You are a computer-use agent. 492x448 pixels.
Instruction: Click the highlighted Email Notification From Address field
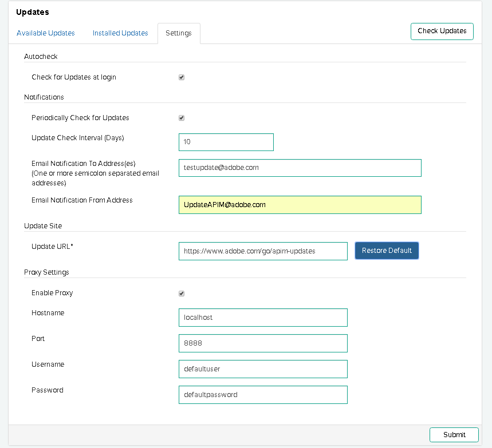(x=300, y=204)
